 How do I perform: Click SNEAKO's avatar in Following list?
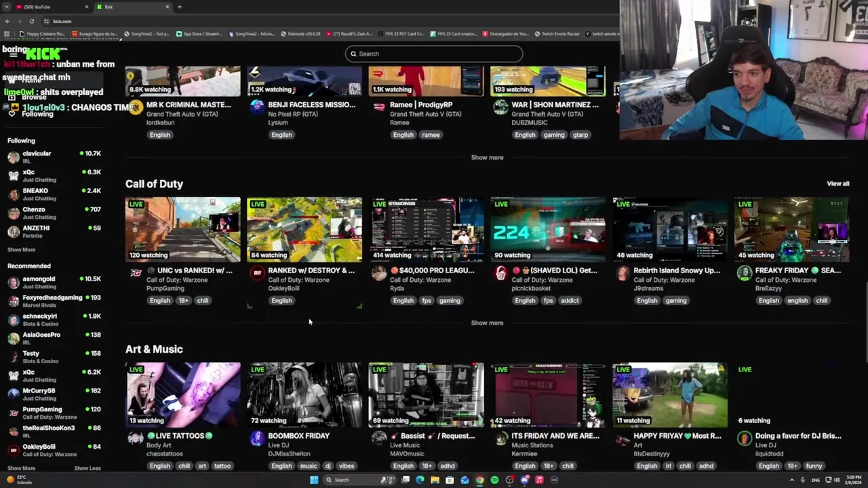pyautogui.click(x=14, y=195)
